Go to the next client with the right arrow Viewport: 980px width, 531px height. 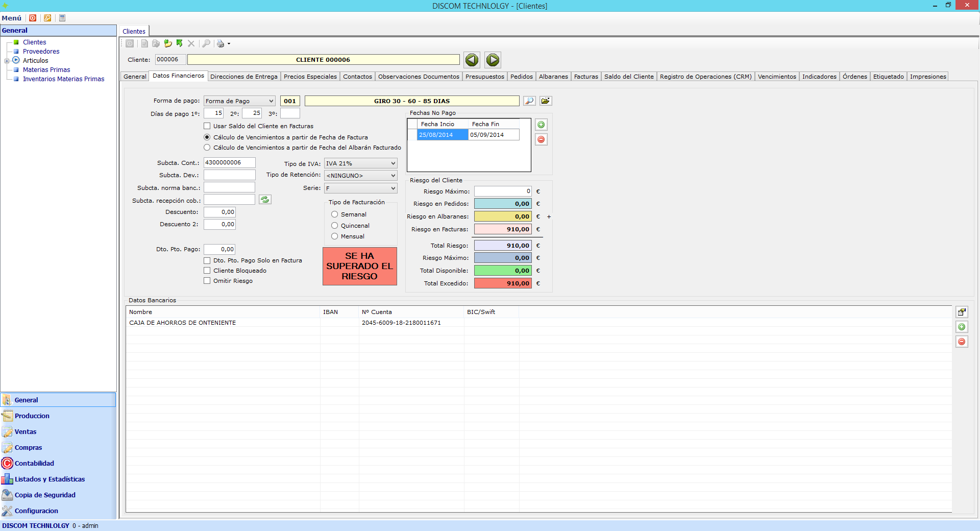(x=493, y=60)
